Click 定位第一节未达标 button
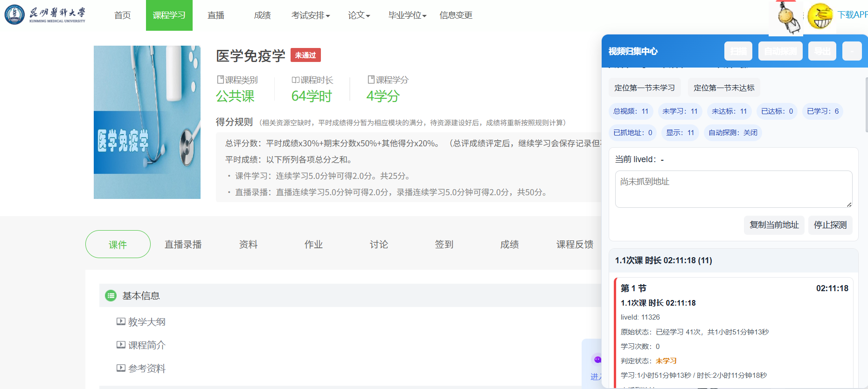Image resolution: width=868 pixels, height=389 pixels. pos(724,88)
